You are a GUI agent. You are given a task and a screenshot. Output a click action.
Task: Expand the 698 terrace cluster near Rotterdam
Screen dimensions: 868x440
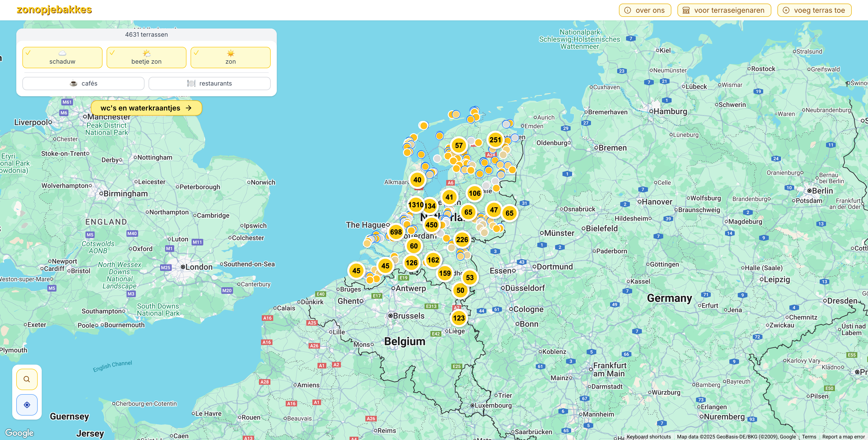pyautogui.click(x=396, y=232)
